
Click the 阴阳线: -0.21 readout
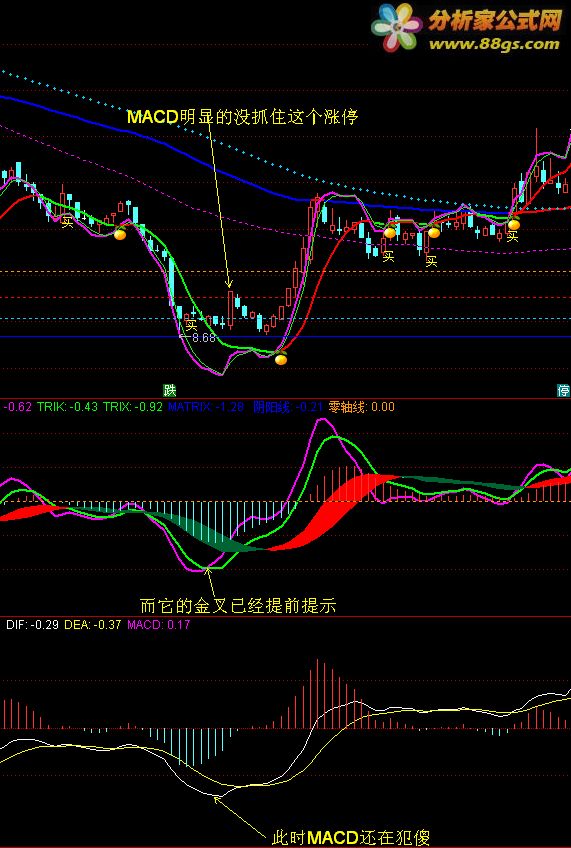[287, 407]
